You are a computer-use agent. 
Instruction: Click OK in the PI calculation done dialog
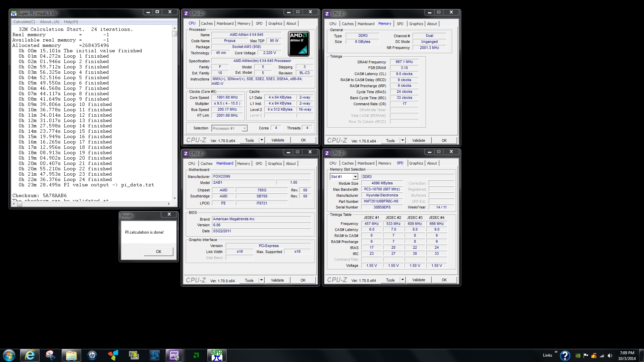[x=159, y=252]
